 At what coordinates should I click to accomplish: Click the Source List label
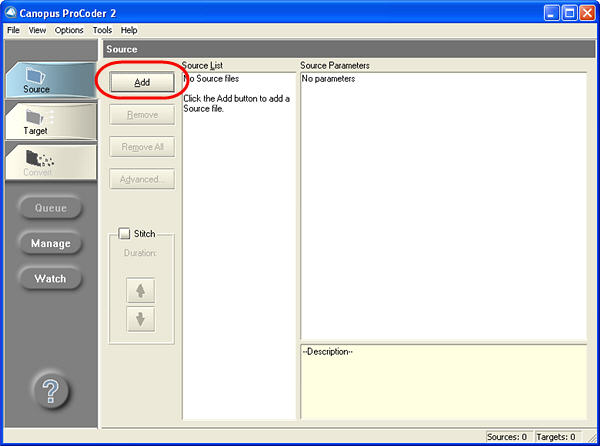tap(202, 65)
